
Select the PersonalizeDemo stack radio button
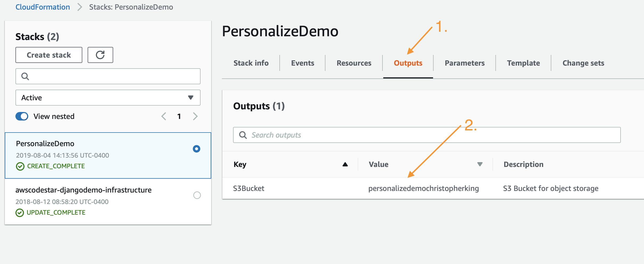click(197, 149)
